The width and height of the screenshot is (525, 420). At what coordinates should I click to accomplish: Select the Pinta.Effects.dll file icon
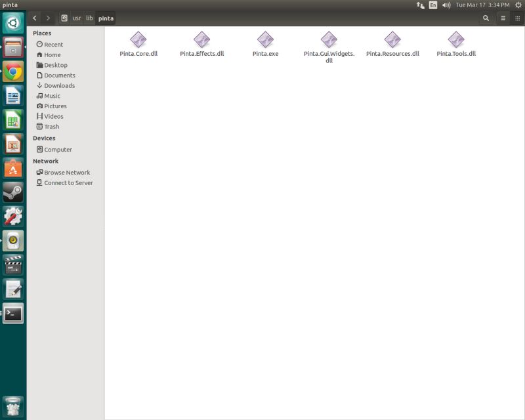tap(201, 39)
